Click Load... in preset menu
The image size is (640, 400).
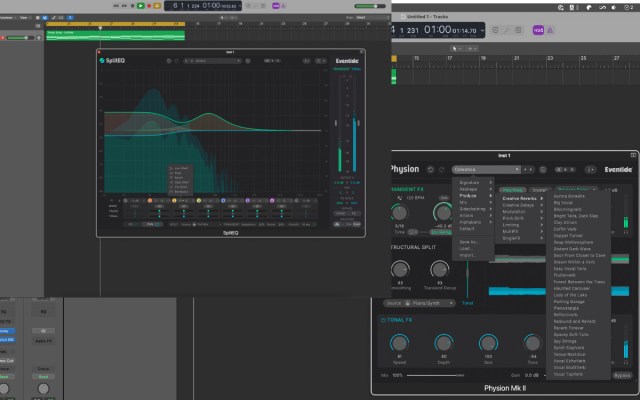[466, 248]
